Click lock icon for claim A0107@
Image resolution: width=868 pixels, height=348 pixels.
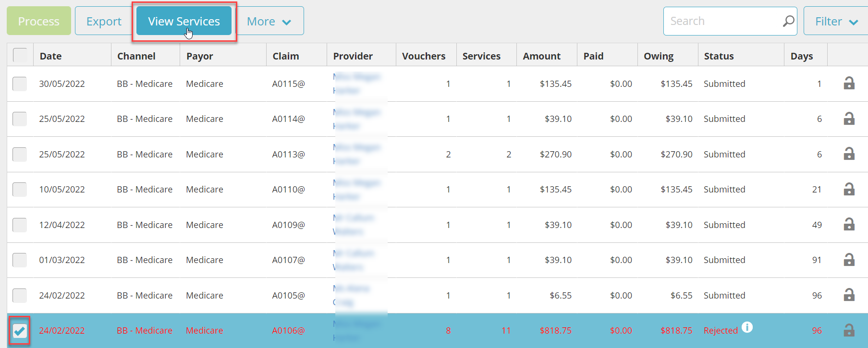click(x=849, y=259)
